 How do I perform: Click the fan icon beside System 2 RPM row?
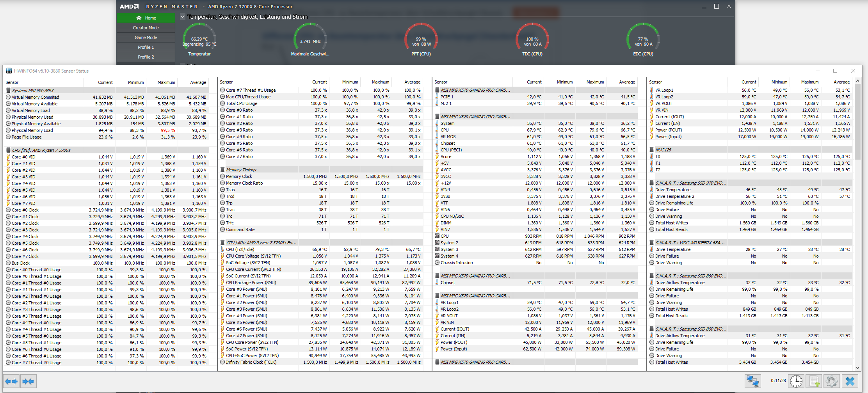[437, 243]
